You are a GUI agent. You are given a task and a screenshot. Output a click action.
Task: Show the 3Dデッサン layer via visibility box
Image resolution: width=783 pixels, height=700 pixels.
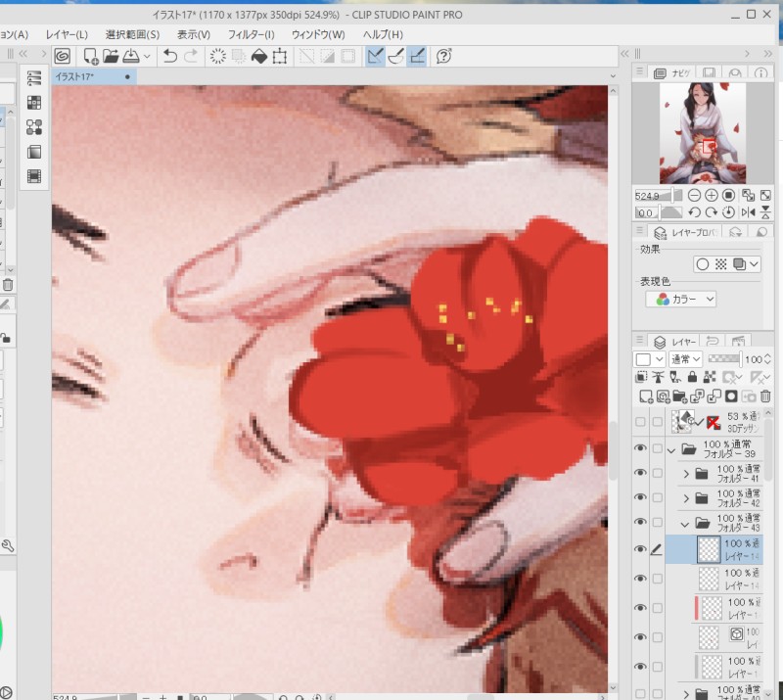tap(640, 422)
